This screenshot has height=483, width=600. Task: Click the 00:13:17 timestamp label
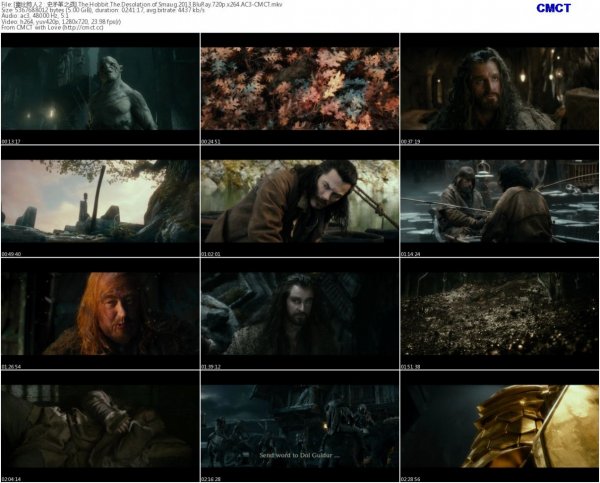[11, 142]
